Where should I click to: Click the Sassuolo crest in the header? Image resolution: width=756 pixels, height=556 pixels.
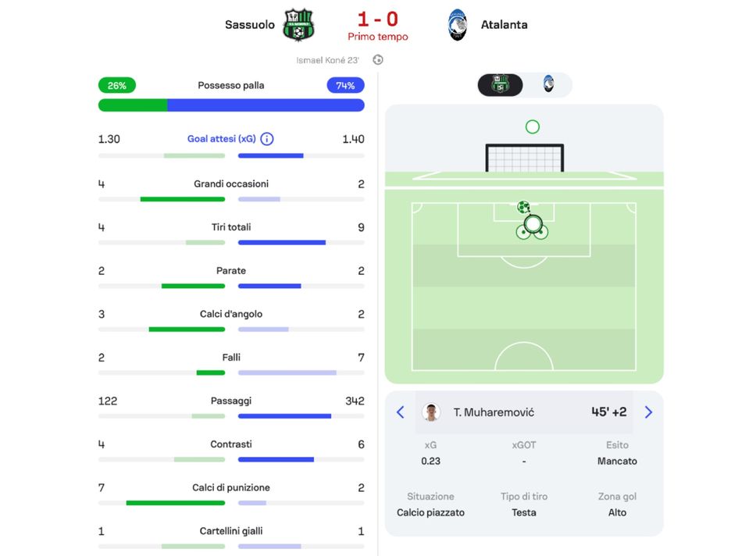coord(298,24)
